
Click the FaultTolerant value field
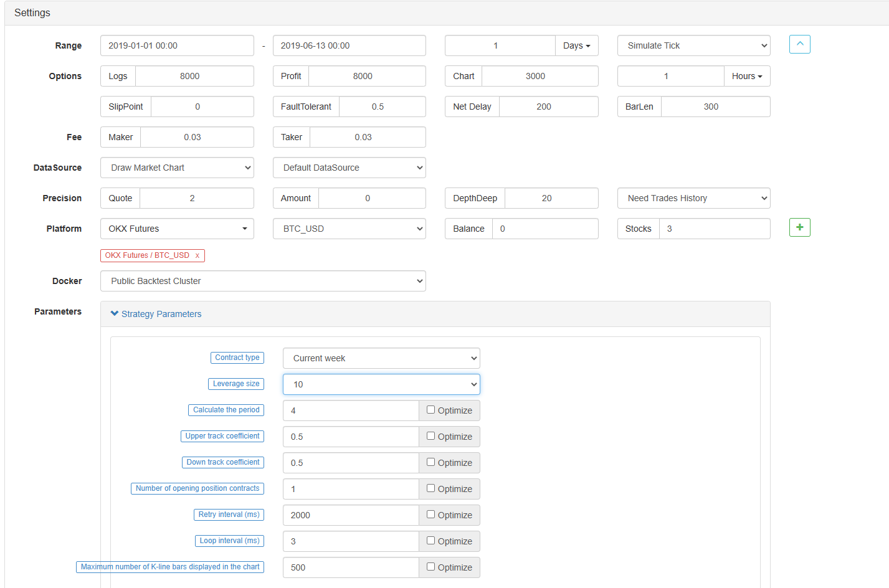point(383,107)
